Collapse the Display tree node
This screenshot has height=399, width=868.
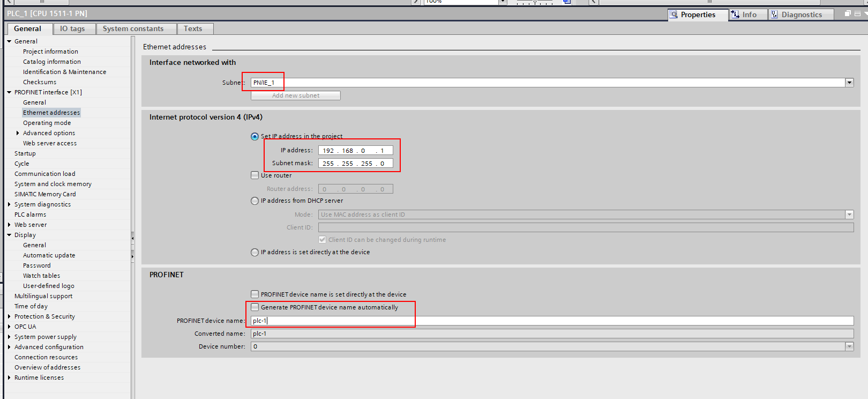(x=9, y=235)
